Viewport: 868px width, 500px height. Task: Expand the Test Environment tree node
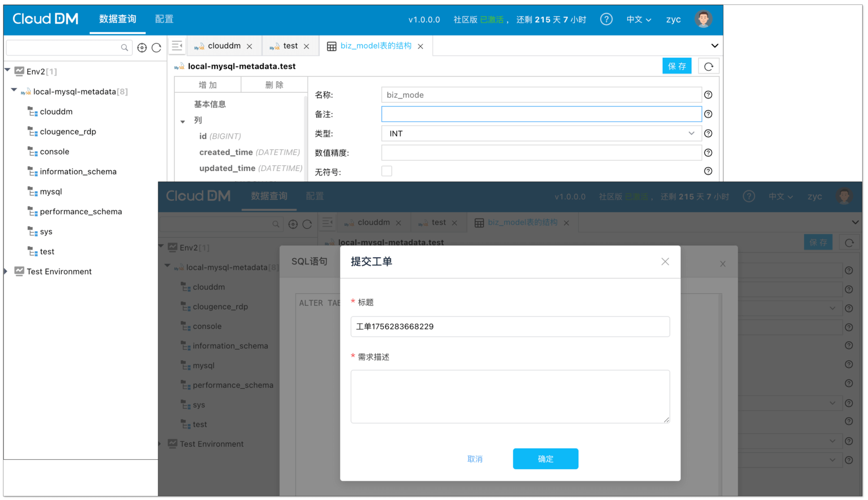(6, 271)
